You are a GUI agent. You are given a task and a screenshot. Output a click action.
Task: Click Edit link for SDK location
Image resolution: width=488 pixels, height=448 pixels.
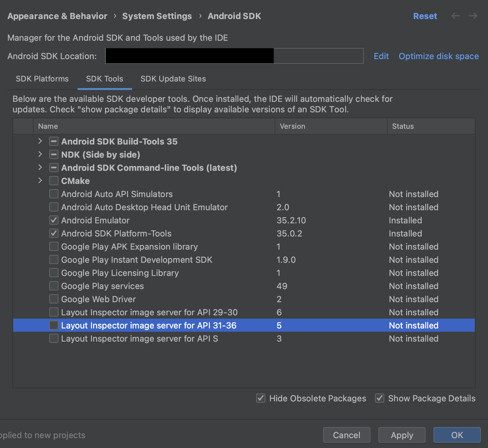381,56
